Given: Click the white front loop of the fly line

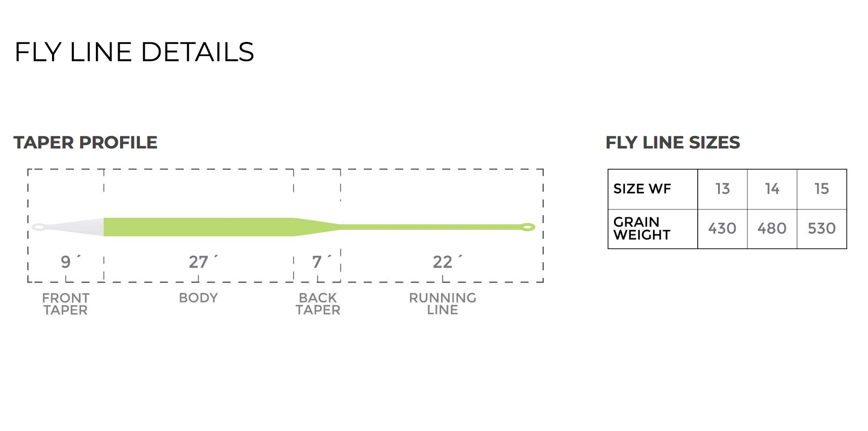Looking at the screenshot, I should click(38, 227).
